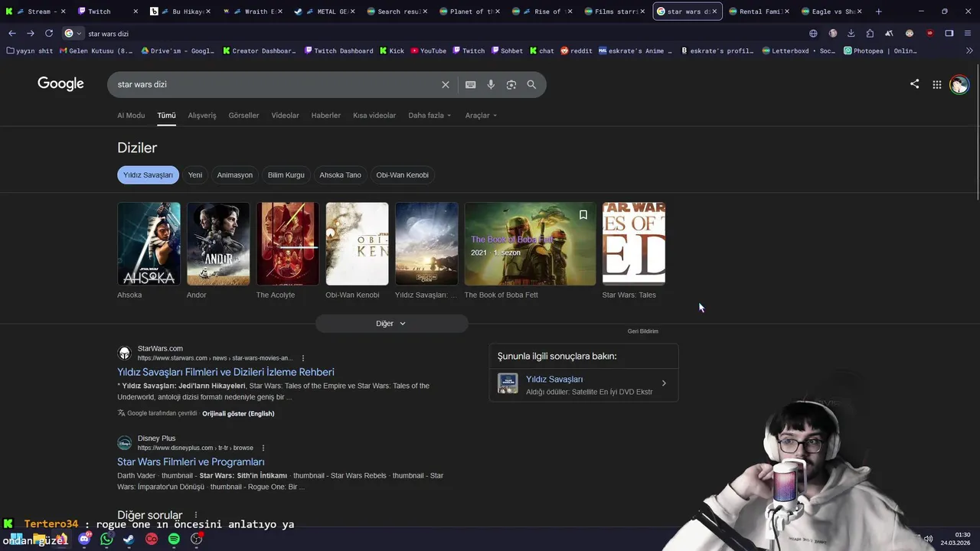This screenshot has width=980, height=551.
Task: Toggle the browser sidebar icon
Action: pyautogui.click(x=949, y=34)
